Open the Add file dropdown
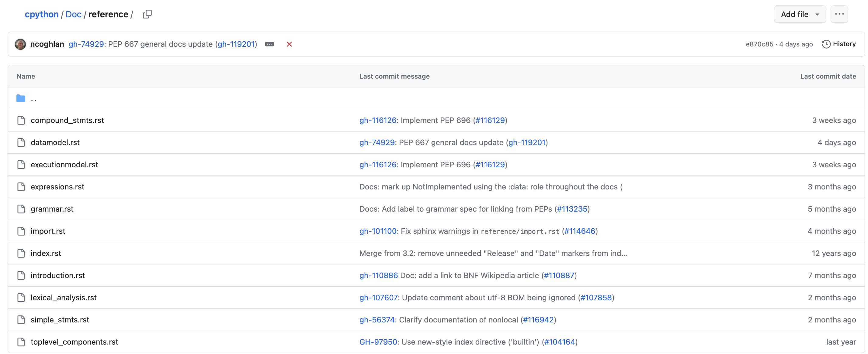Viewport: 868px width, 354px height. click(x=800, y=14)
